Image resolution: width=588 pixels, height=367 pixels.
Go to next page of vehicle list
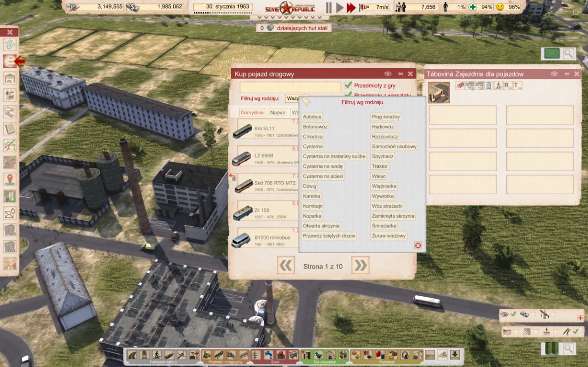click(360, 265)
